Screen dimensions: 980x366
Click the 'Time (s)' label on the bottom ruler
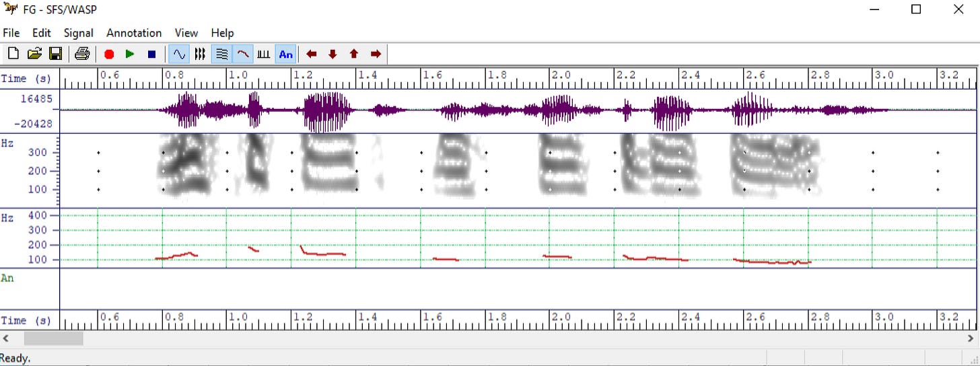coord(26,321)
